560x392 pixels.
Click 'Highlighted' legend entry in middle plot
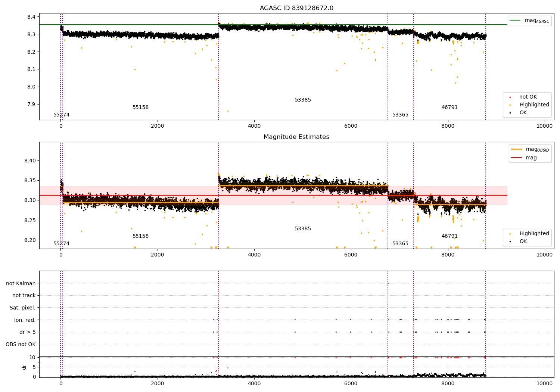[x=529, y=234]
